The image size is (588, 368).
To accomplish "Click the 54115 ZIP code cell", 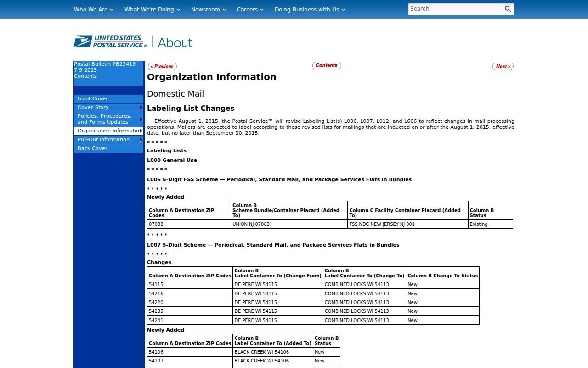I will click(190, 284).
